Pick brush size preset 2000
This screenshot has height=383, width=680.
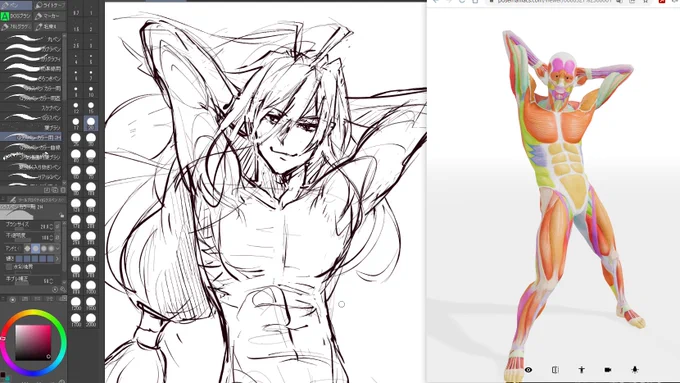click(x=91, y=320)
